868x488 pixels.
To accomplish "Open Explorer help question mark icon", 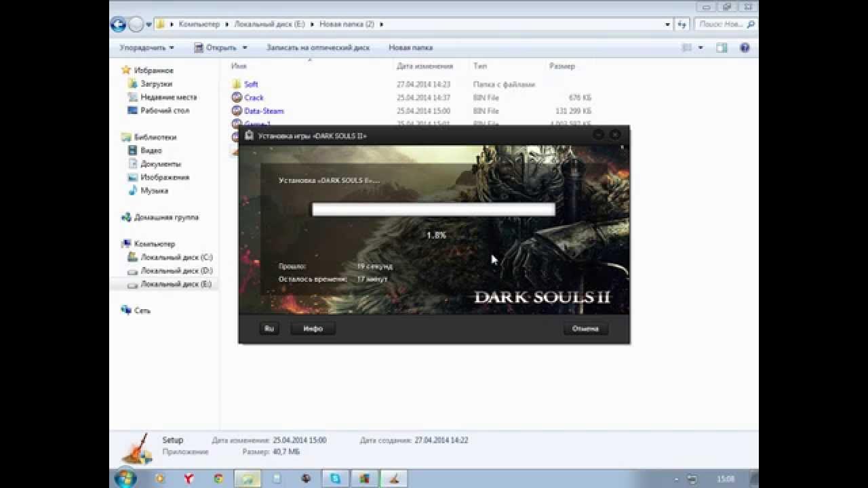I will pyautogui.click(x=745, y=47).
